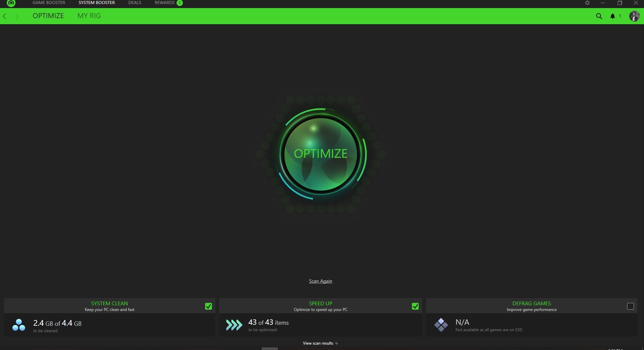Screen dimensions: 644x350
Task: Switch to the Game Booster tab
Action: [x=49, y=3]
